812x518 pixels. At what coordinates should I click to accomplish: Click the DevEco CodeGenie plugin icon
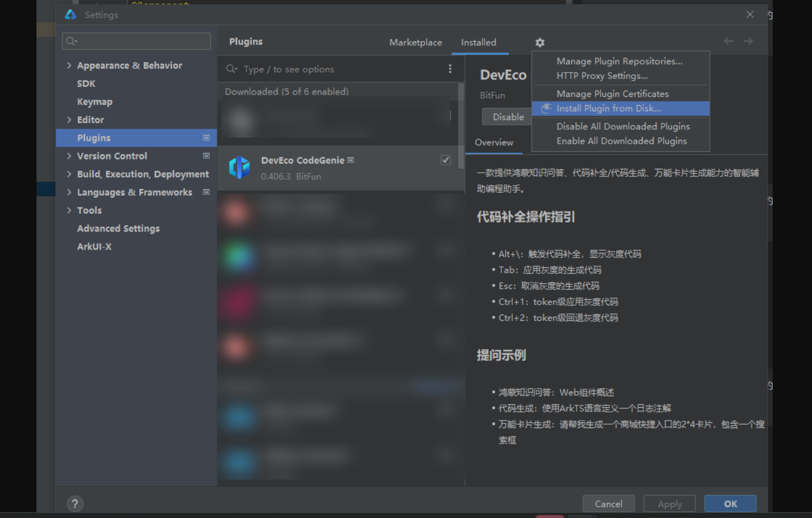point(239,168)
